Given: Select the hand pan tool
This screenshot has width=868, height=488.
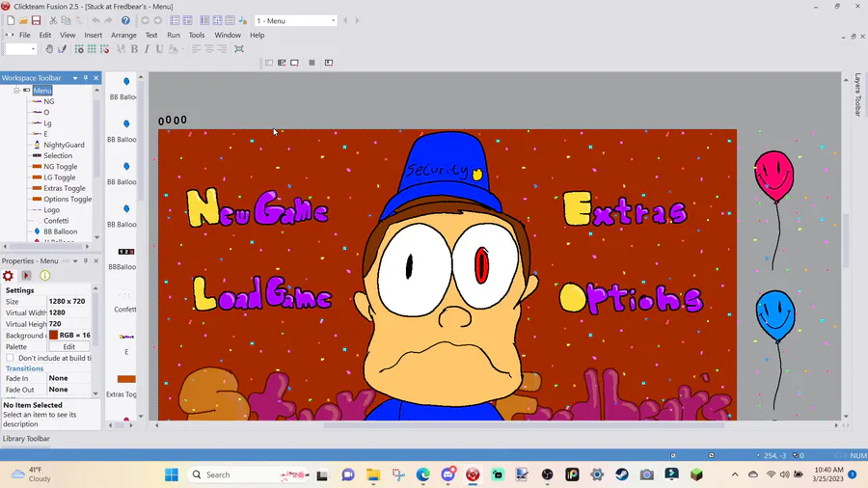Looking at the screenshot, I should pyautogui.click(x=49, y=48).
